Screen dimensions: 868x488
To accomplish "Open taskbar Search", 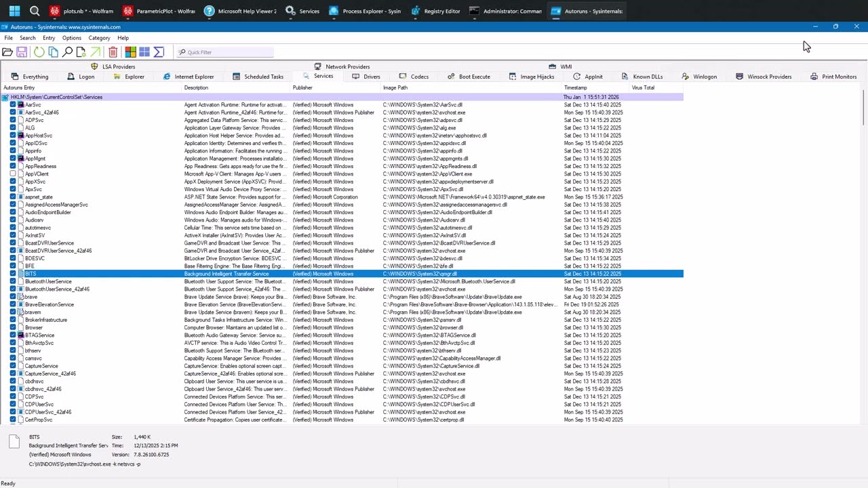I will pos(35,11).
